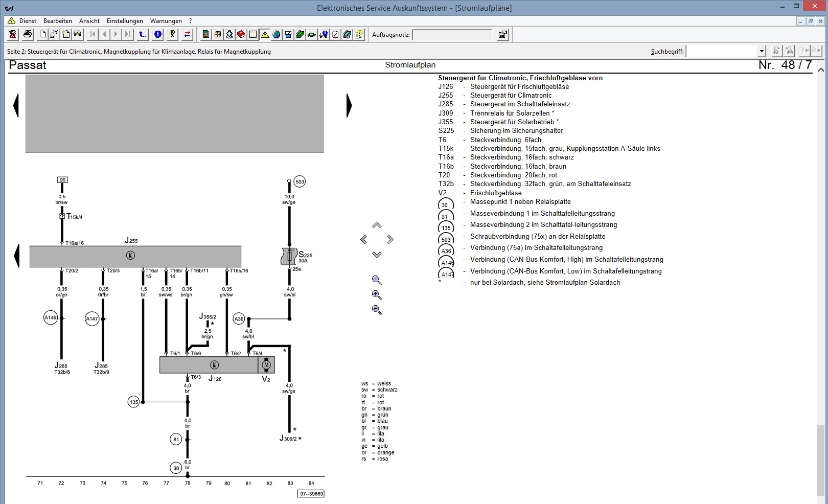Click the find-next binoculars icon

click(x=776, y=51)
